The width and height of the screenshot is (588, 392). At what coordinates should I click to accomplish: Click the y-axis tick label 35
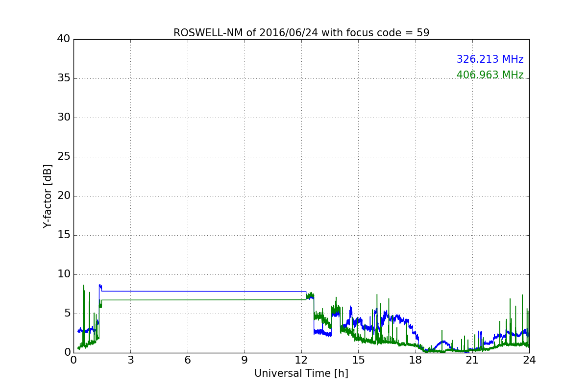point(64,78)
